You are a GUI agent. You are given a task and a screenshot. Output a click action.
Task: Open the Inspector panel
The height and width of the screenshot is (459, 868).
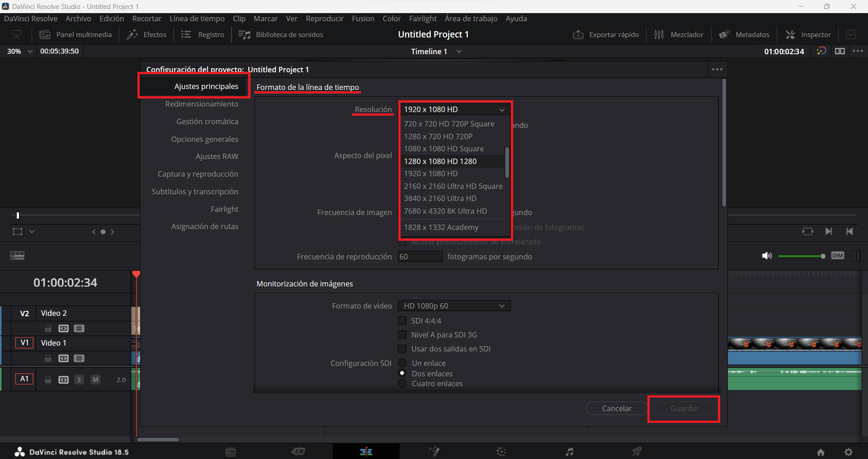point(808,34)
